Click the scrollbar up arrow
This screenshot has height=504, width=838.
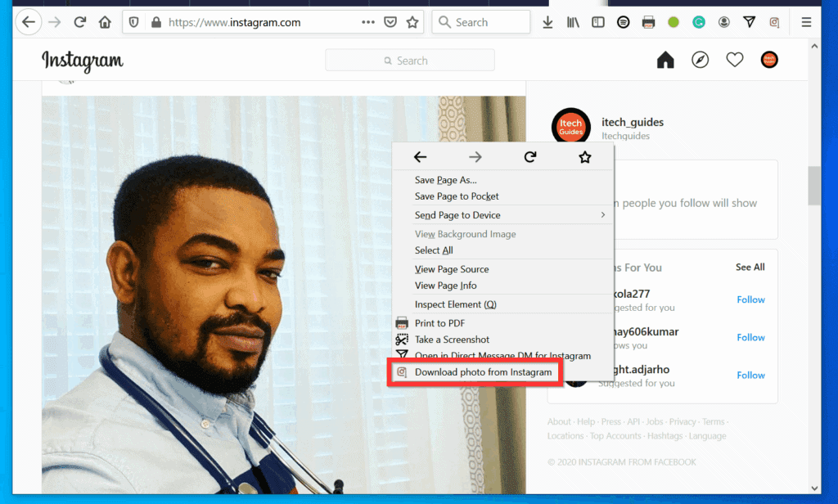814,47
